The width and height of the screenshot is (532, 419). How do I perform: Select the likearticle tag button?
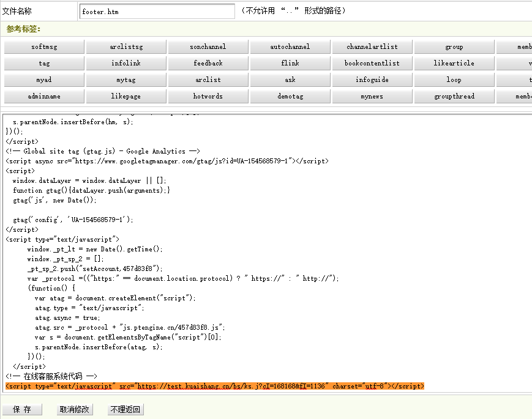(x=454, y=63)
